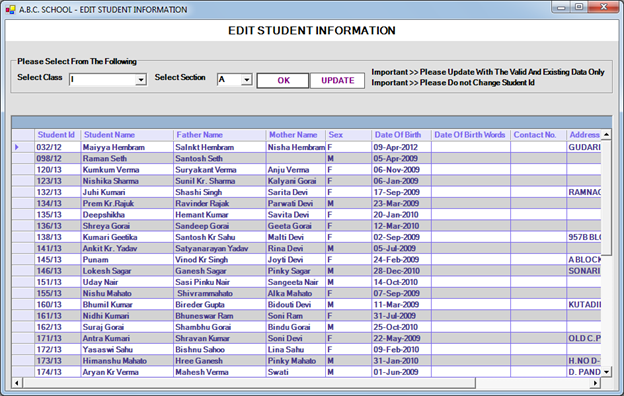Click the Student Name column header
This screenshot has width=624, height=396.
(127, 135)
